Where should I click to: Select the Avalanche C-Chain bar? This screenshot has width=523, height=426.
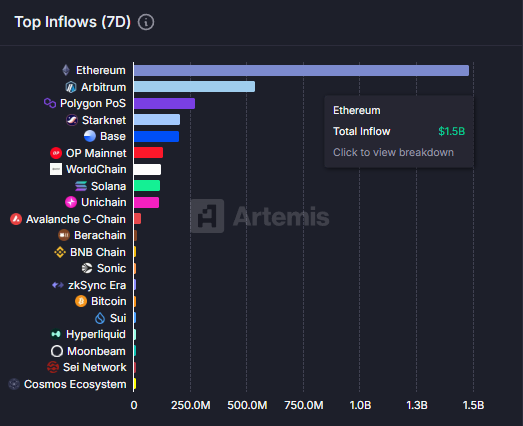[x=137, y=219]
